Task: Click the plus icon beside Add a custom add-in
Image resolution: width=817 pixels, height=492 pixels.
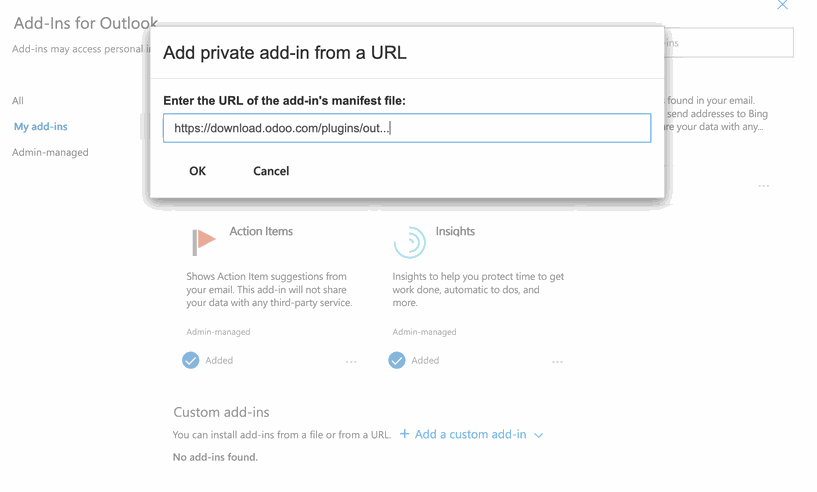Action: coord(404,434)
